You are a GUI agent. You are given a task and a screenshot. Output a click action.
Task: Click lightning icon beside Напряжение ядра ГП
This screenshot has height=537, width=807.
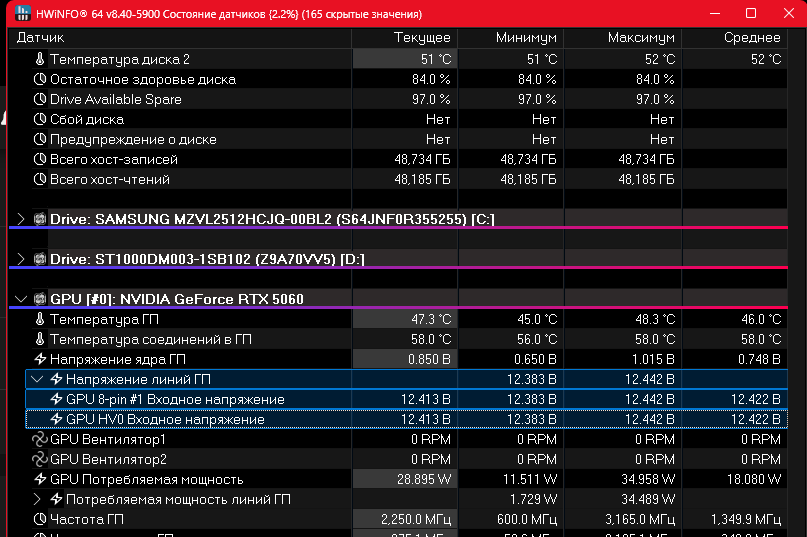[x=40, y=360]
